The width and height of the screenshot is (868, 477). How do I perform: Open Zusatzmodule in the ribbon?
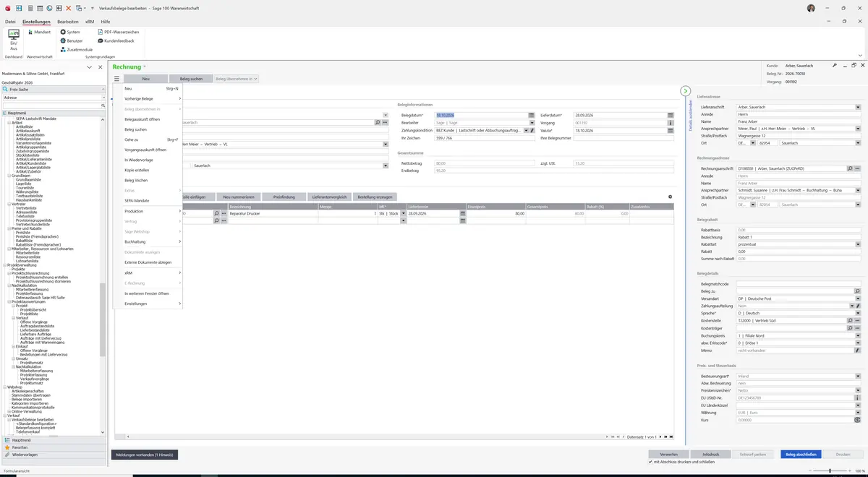coord(76,49)
